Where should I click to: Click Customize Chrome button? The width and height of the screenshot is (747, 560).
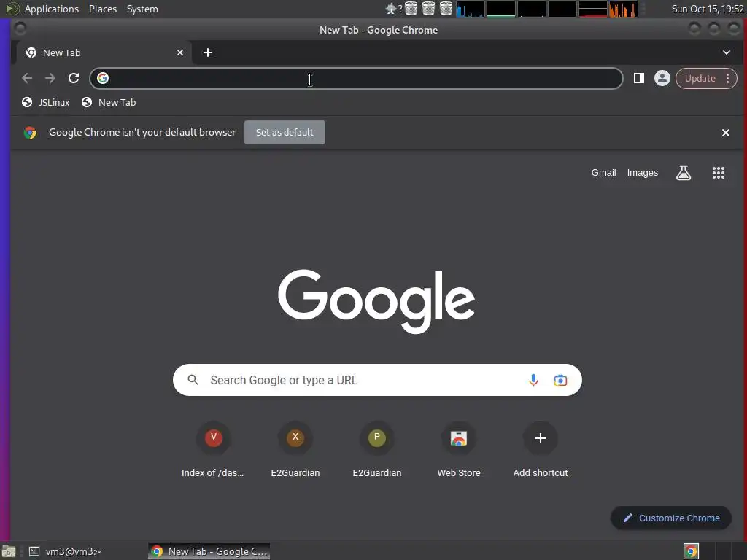click(671, 518)
